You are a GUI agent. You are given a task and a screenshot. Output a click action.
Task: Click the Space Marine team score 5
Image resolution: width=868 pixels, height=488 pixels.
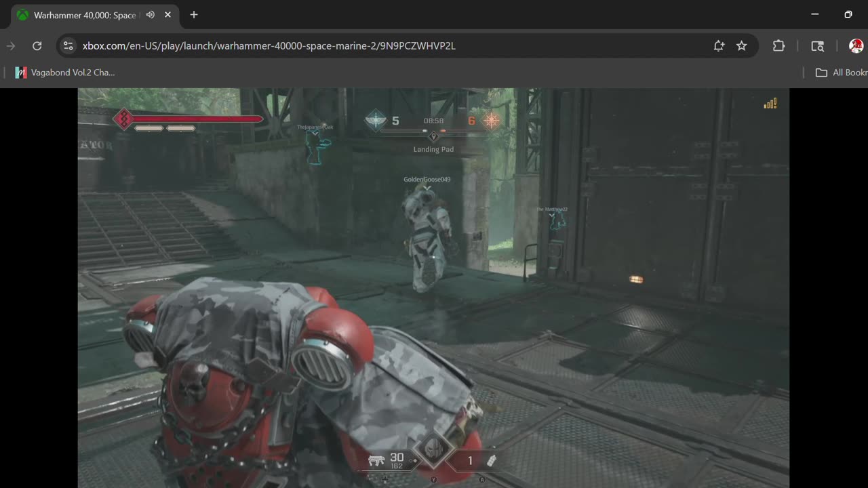click(x=396, y=121)
